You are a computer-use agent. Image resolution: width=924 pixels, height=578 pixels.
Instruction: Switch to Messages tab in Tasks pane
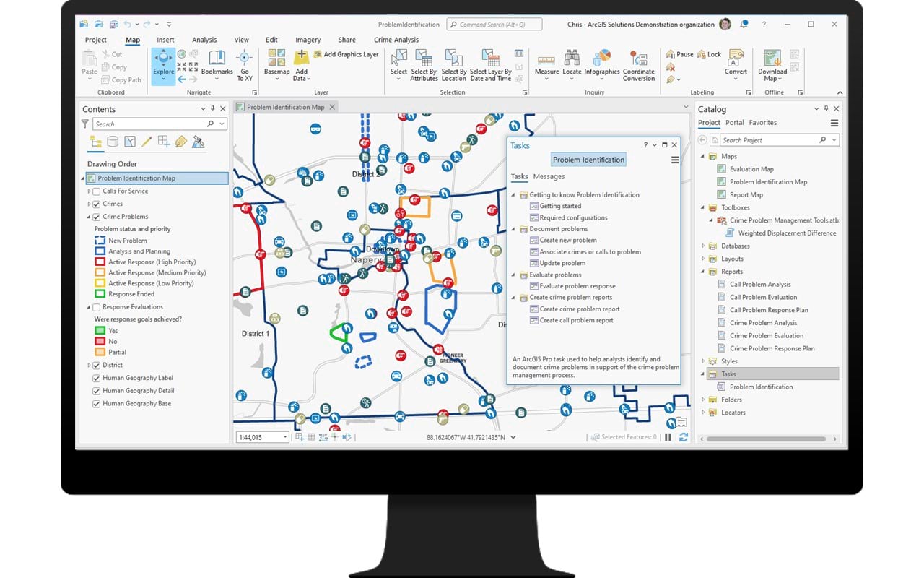coord(549,176)
